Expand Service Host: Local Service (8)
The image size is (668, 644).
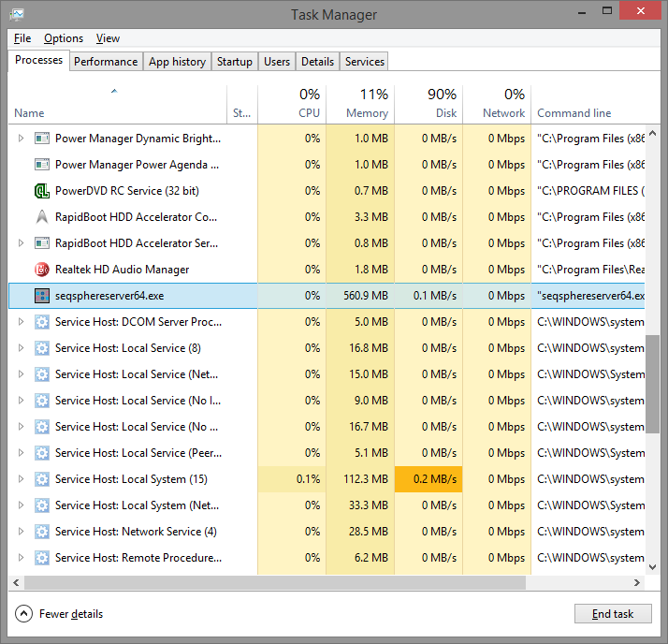(21, 348)
